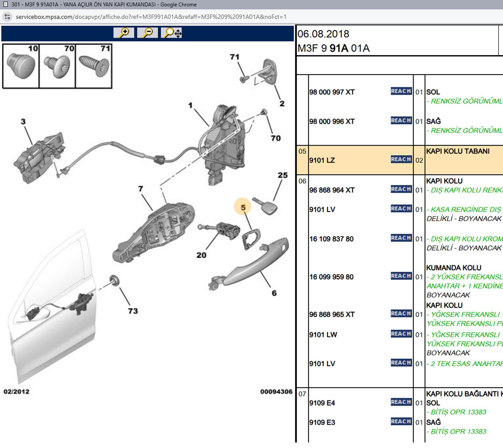The height and width of the screenshot is (448, 503).
Task: Click the zoom fit/pan magnifier icon
Action: pos(172,33)
